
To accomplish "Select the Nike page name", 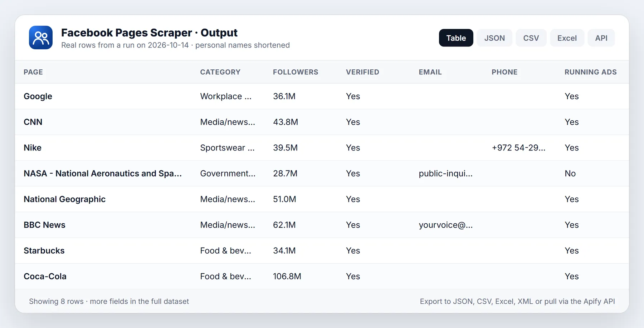I will [x=33, y=148].
